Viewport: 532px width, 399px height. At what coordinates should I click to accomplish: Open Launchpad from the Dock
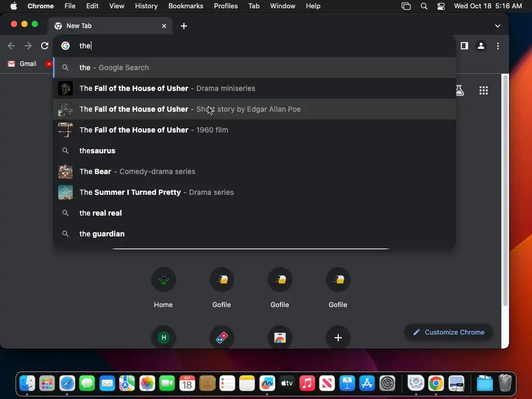click(x=47, y=384)
